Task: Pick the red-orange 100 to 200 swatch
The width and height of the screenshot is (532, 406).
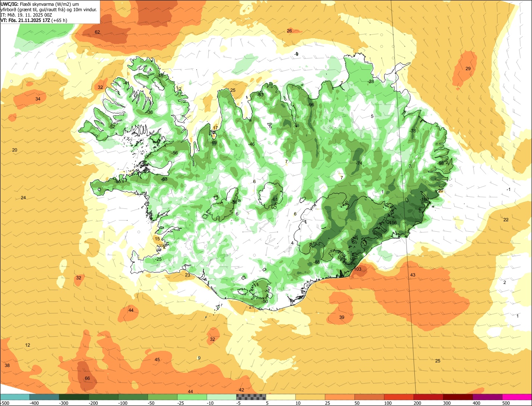Action: 399,397
